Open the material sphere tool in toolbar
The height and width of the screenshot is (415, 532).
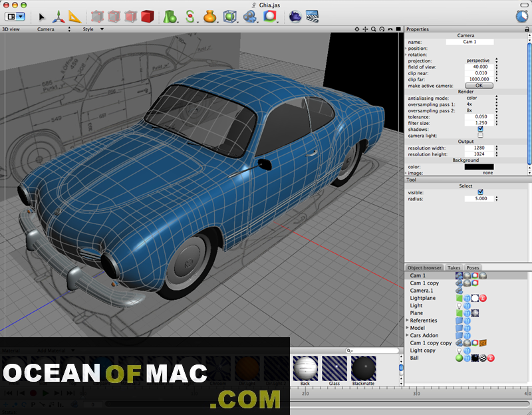270,16
